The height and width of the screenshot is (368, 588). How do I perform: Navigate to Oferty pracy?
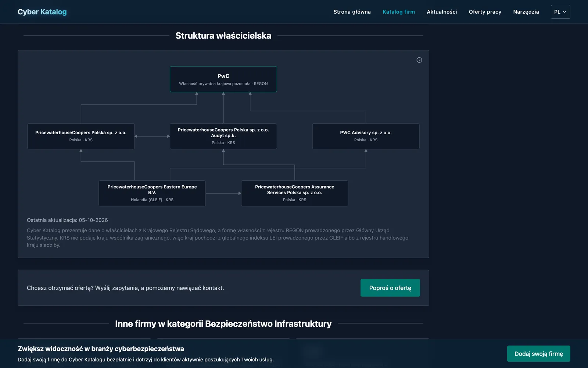click(485, 12)
